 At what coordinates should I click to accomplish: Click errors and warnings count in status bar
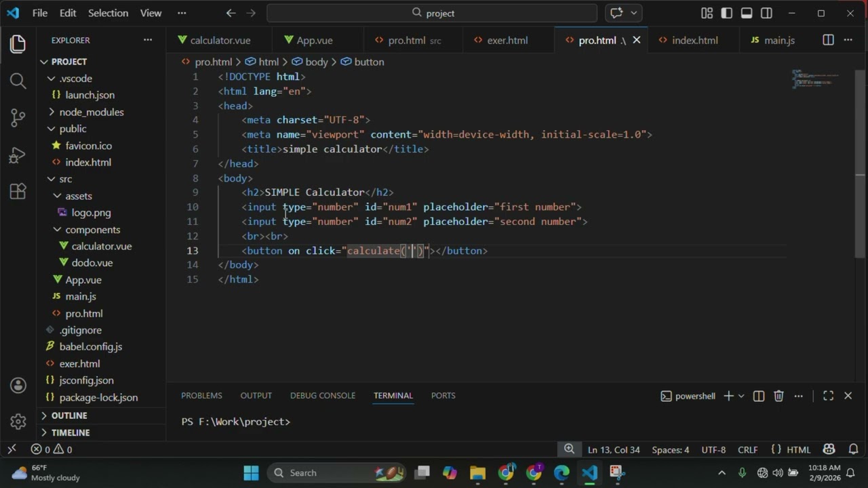click(x=52, y=449)
